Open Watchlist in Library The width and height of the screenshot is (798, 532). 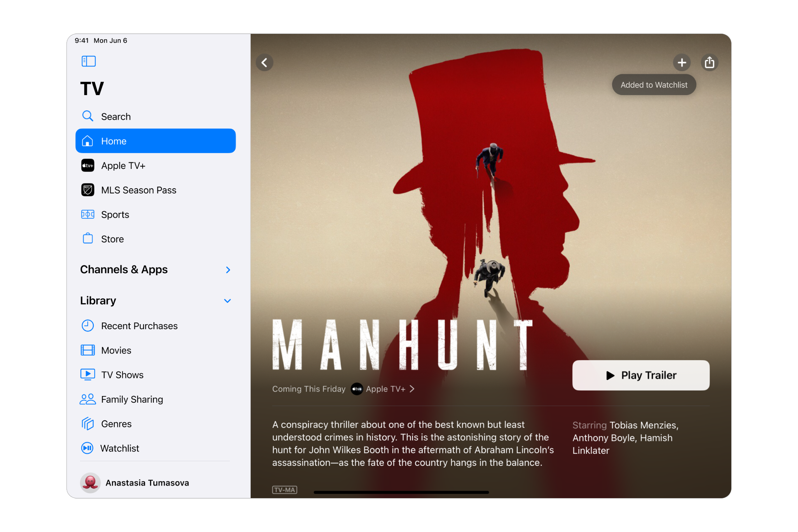tap(156, 448)
